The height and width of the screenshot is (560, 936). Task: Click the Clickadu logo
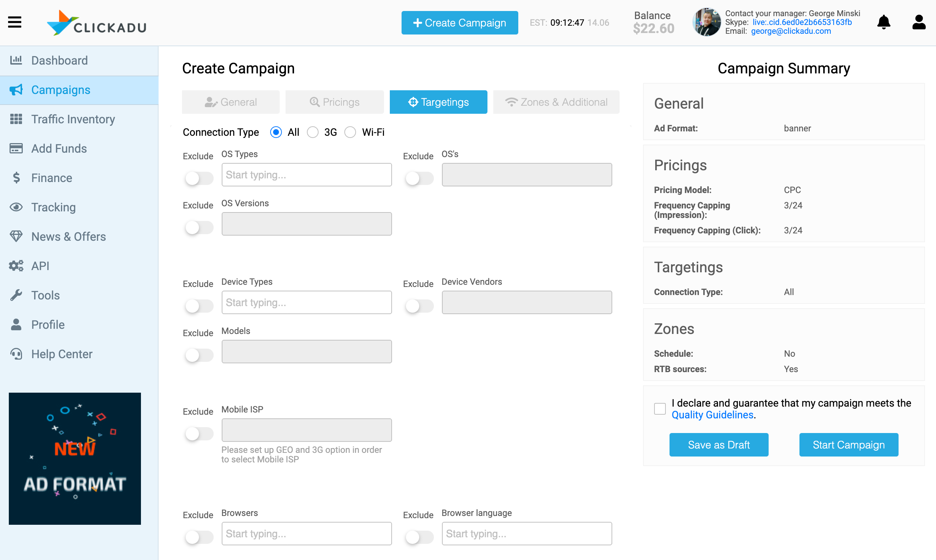97,23
